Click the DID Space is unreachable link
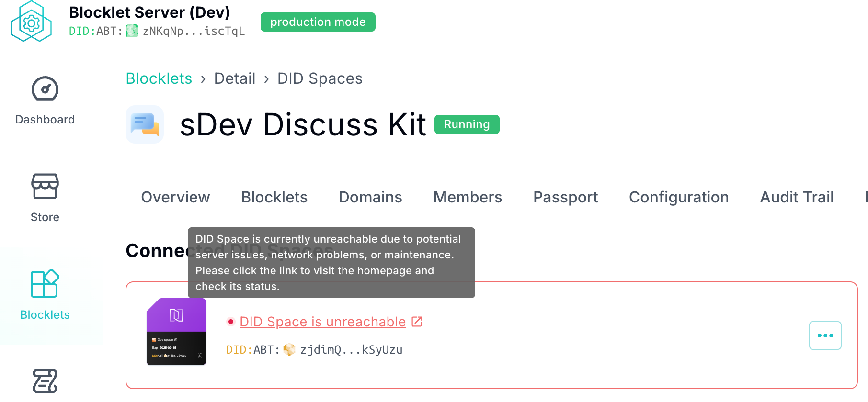The width and height of the screenshot is (868, 402). pos(322,322)
